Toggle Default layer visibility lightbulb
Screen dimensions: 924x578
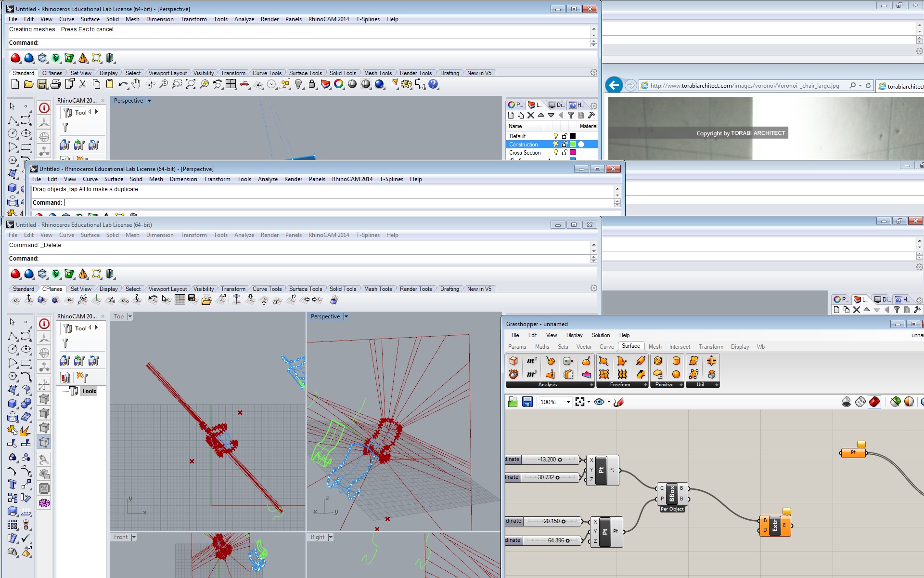click(x=556, y=136)
